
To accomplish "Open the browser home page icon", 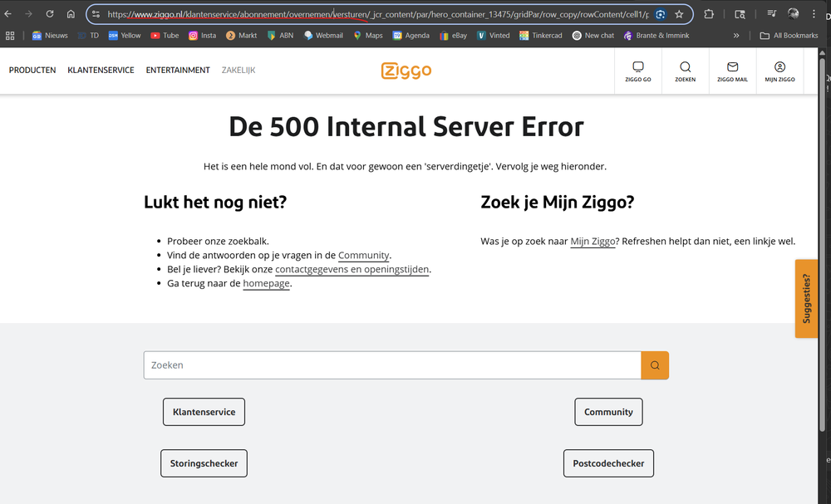I will [71, 14].
